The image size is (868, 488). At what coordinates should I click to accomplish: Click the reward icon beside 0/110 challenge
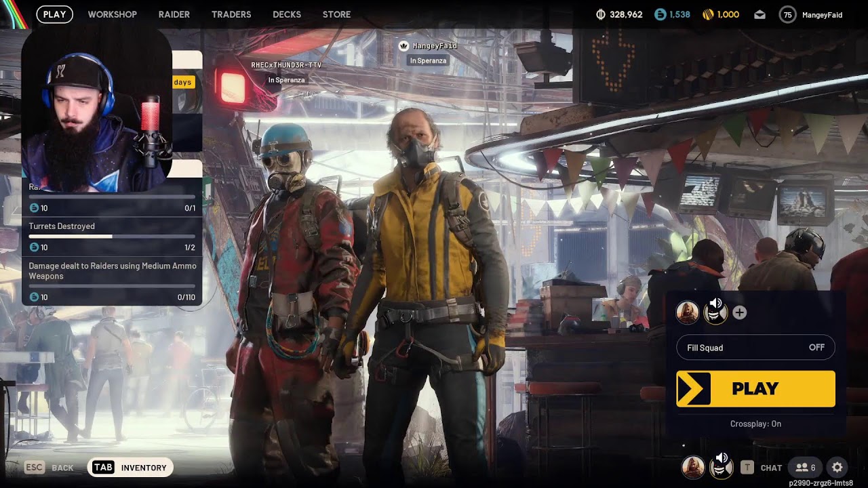point(34,297)
